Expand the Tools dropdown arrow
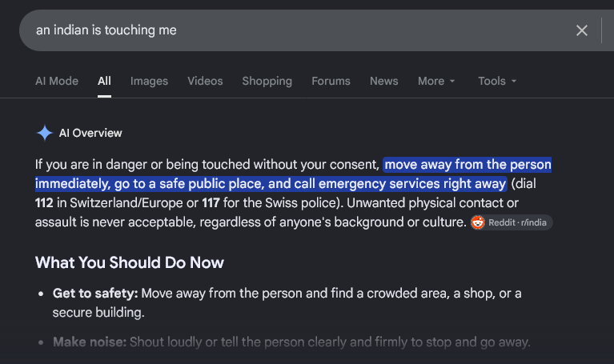The height and width of the screenshot is (364, 614). pyautogui.click(x=514, y=81)
